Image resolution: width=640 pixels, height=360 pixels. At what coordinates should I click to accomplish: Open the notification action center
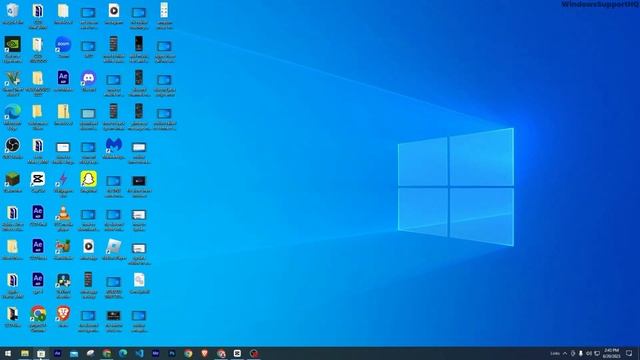click(x=630, y=353)
